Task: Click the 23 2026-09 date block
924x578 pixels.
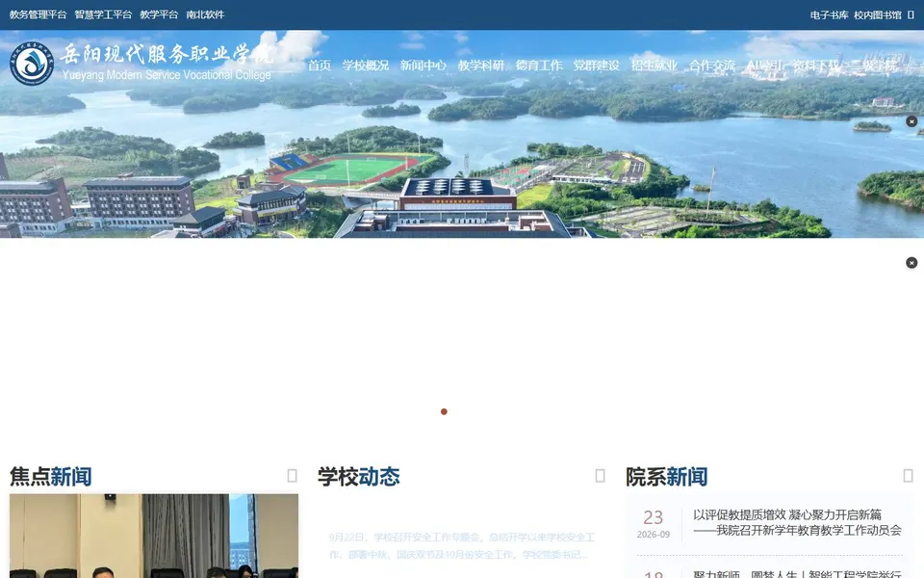Action: pyautogui.click(x=653, y=523)
